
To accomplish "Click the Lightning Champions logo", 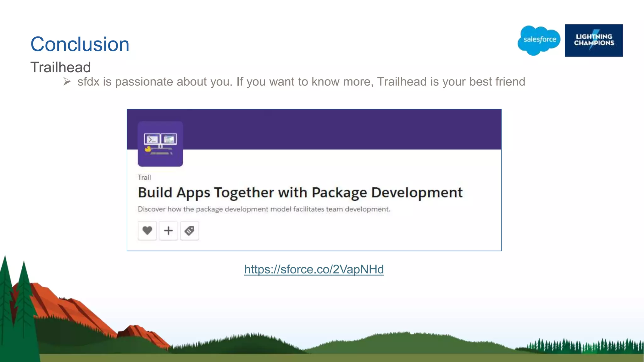I will click(594, 40).
